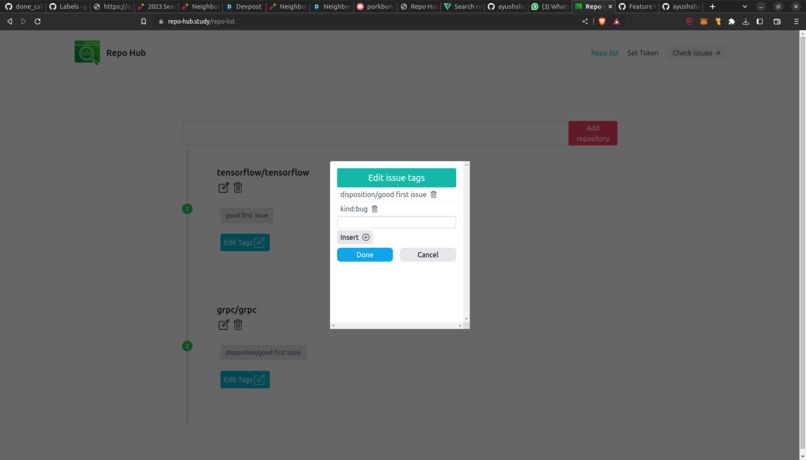Expand the tab search dropdown arrow

(x=744, y=7)
